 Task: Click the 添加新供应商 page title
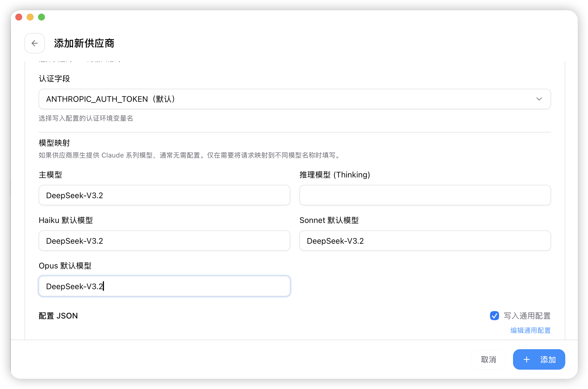[x=84, y=43]
